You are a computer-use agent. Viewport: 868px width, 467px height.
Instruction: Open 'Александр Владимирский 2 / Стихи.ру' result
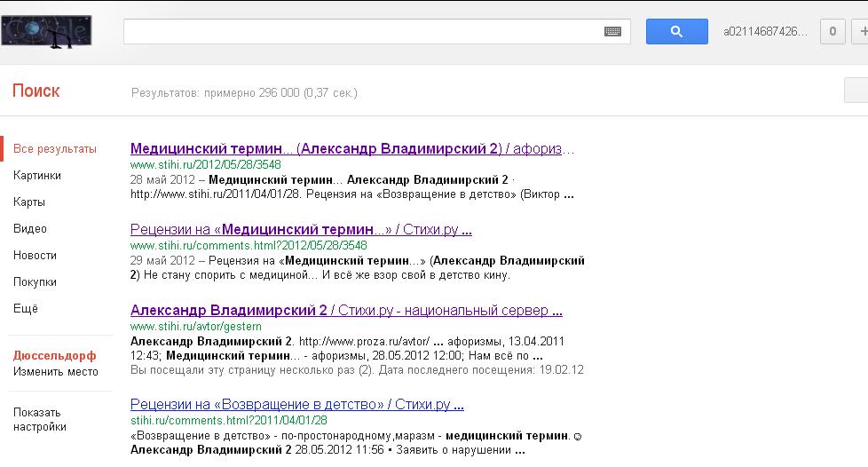pyautogui.click(x=346, y=311)
